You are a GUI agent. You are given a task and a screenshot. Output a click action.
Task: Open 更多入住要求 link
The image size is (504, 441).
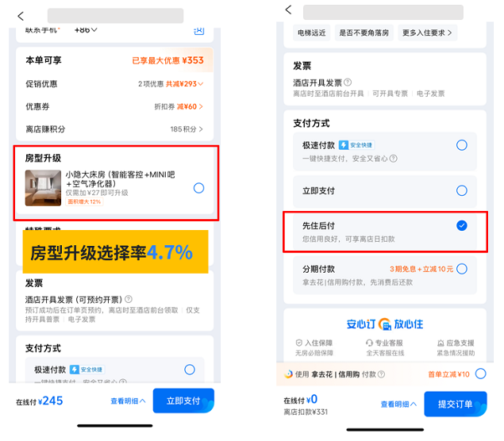pos(427,33)
